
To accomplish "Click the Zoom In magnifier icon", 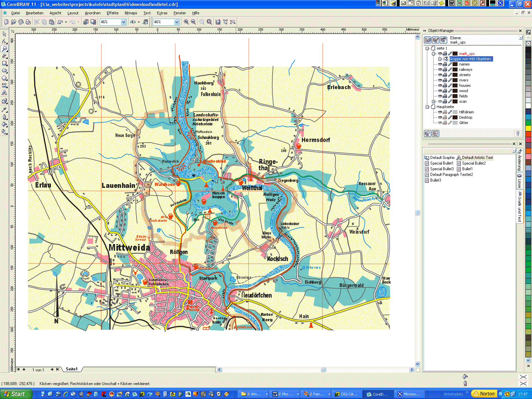I will coord(186,22).
